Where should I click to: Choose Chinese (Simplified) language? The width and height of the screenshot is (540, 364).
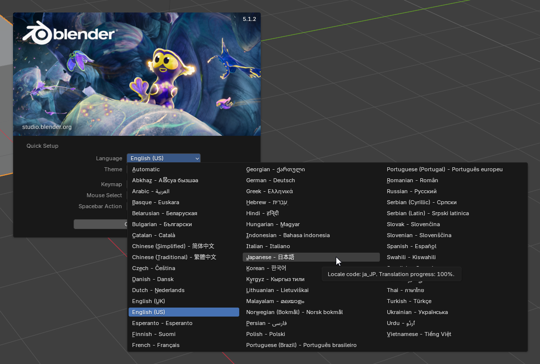coord(184,246)
